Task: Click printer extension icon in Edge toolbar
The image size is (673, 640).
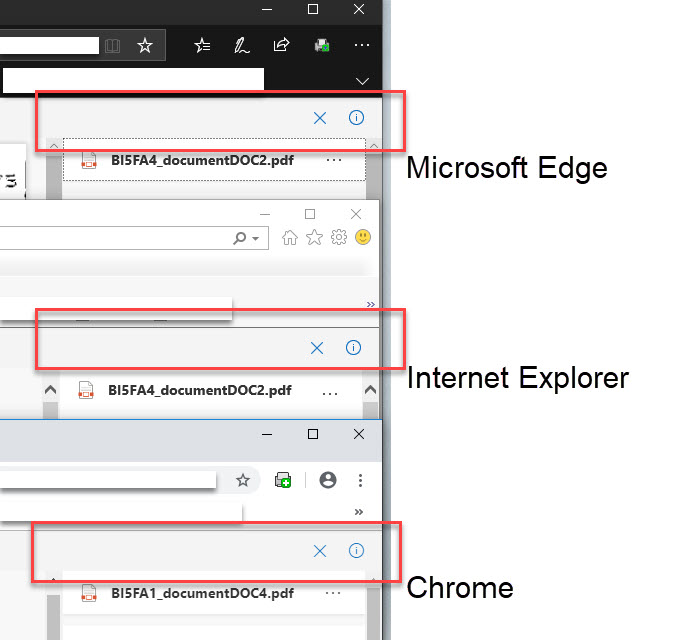Action: point(322,45)
